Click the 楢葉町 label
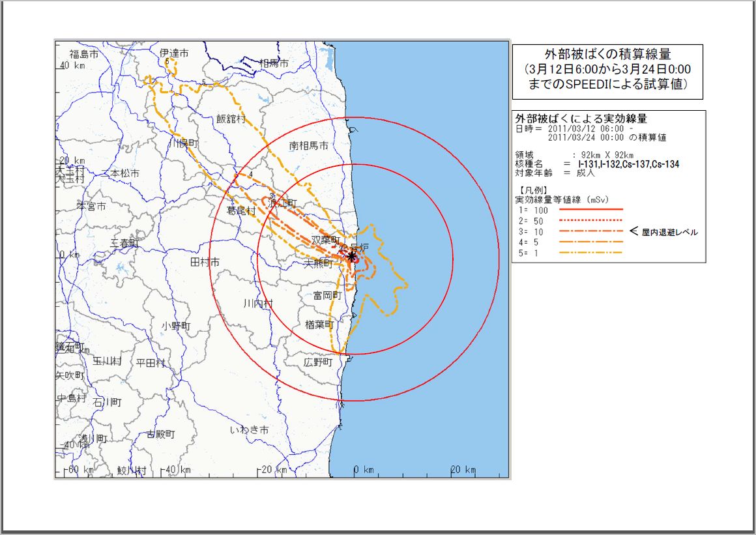This screenshot has height=535, width=756. click(319, 325)
